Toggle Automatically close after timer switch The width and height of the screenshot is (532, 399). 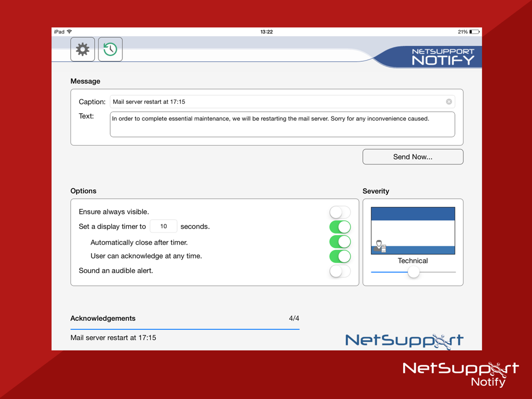coord(340,242)
